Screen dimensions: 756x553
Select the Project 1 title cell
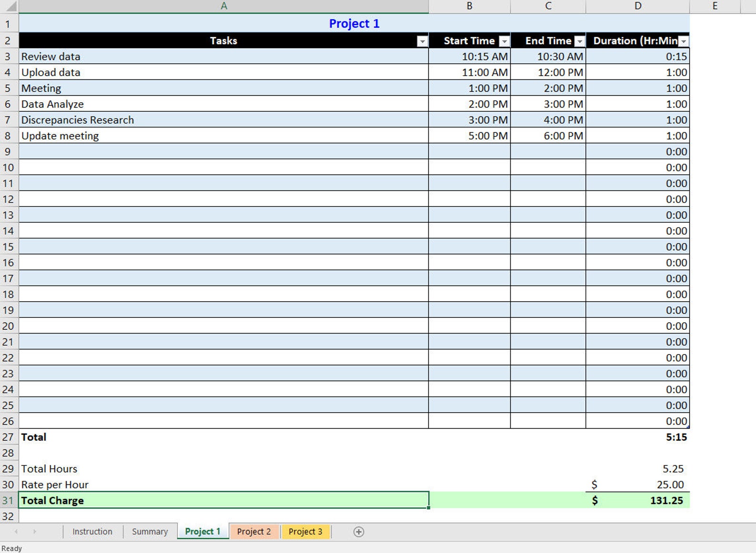[354, 23]
